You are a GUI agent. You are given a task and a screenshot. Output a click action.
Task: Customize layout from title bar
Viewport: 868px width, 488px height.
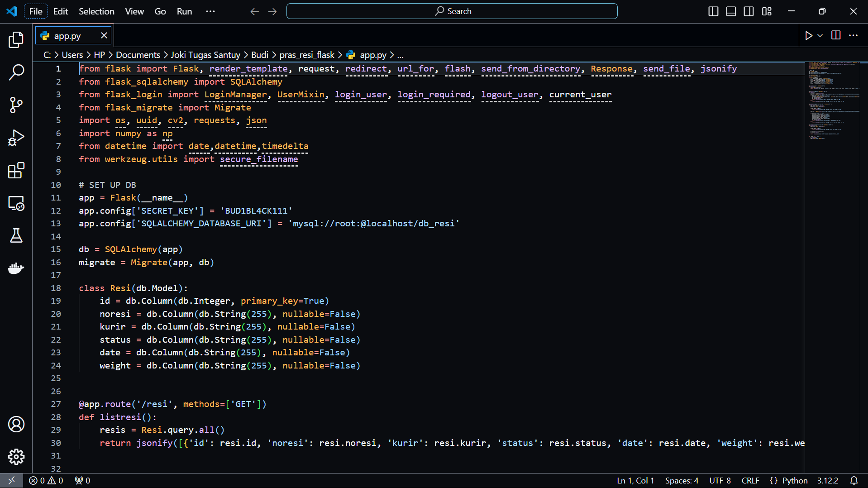[767, 11]
